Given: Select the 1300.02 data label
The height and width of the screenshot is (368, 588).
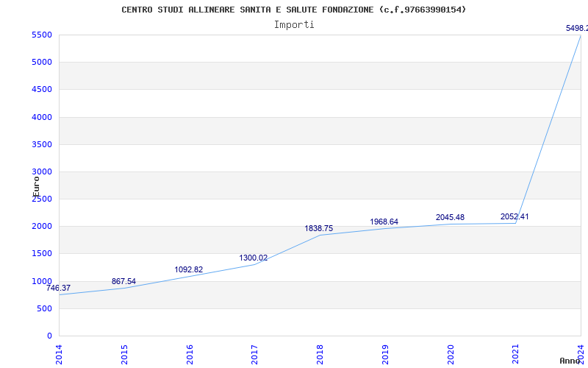Looking at the screenshot, I should click(254, 258).
